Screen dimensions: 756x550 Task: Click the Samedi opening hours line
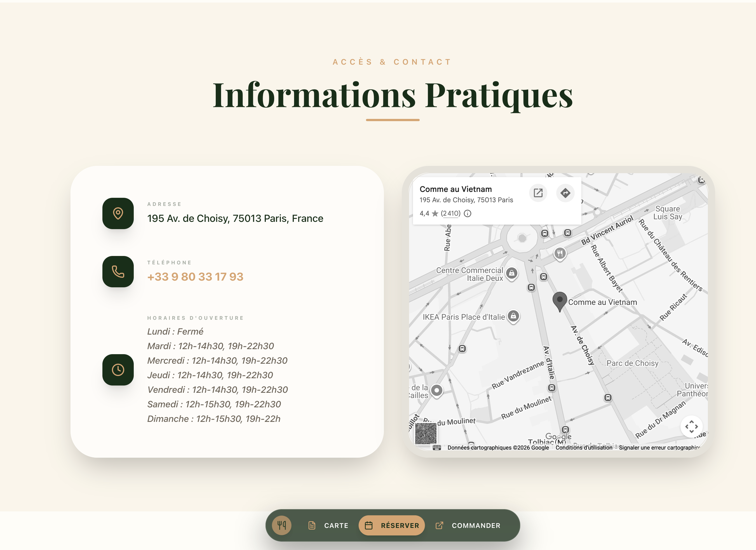pos(214,404)
